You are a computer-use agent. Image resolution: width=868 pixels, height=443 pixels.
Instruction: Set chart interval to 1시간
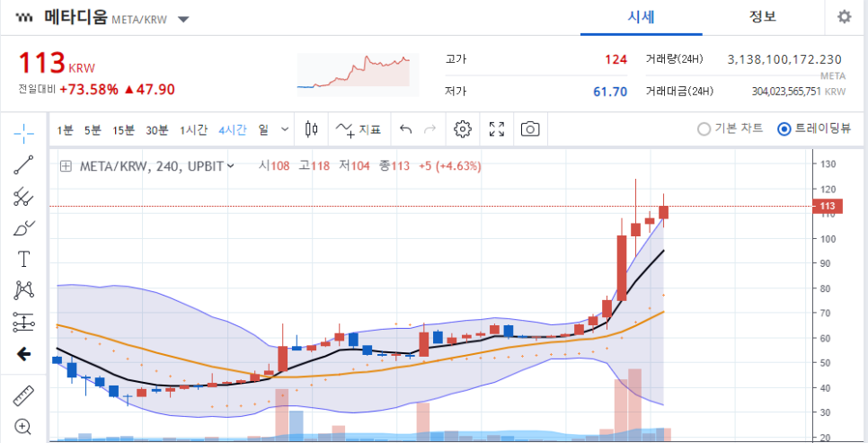pyautogui.click(x=193, y=130)
